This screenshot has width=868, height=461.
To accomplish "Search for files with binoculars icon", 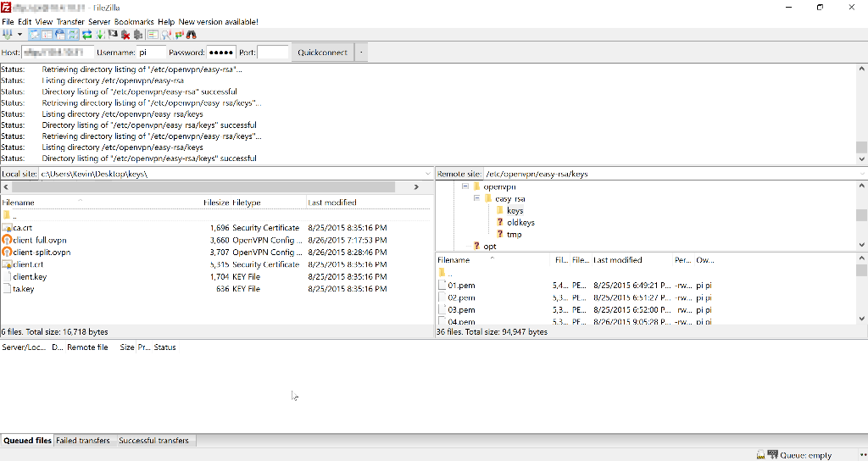I will click(x=192, y=34).
